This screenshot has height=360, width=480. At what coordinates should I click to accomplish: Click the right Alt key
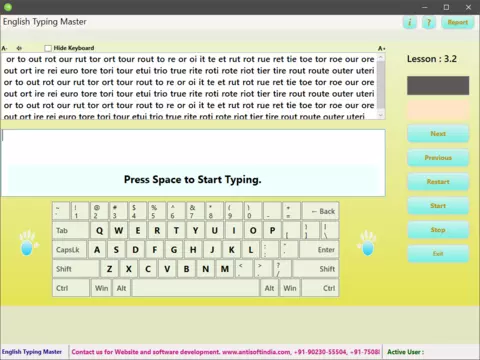click(269, 288)
